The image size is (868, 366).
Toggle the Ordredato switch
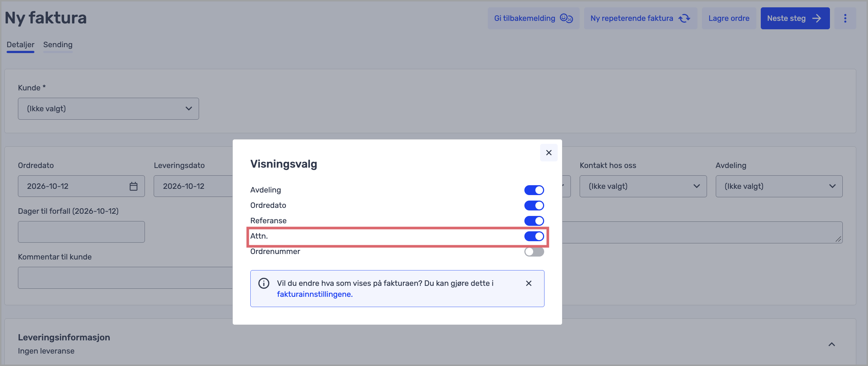(534, 205)
